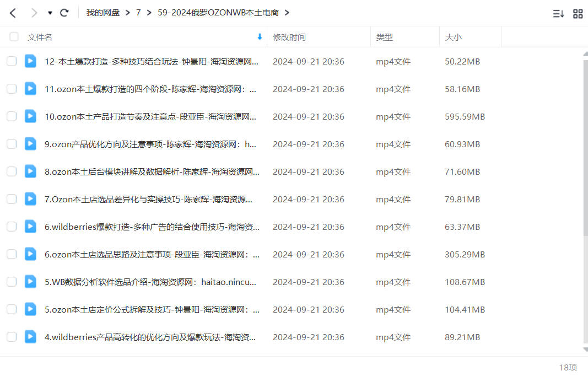The width and height of the screenshot is (588, 376).
Task: Check the box for 10.ozon本土产品打造节奏 file
Action: (x=12, y=116)
